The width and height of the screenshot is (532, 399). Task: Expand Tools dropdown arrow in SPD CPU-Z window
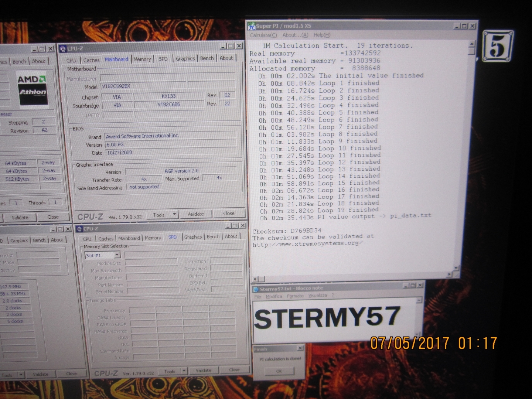pyautogui.click(x=184, y=371)
